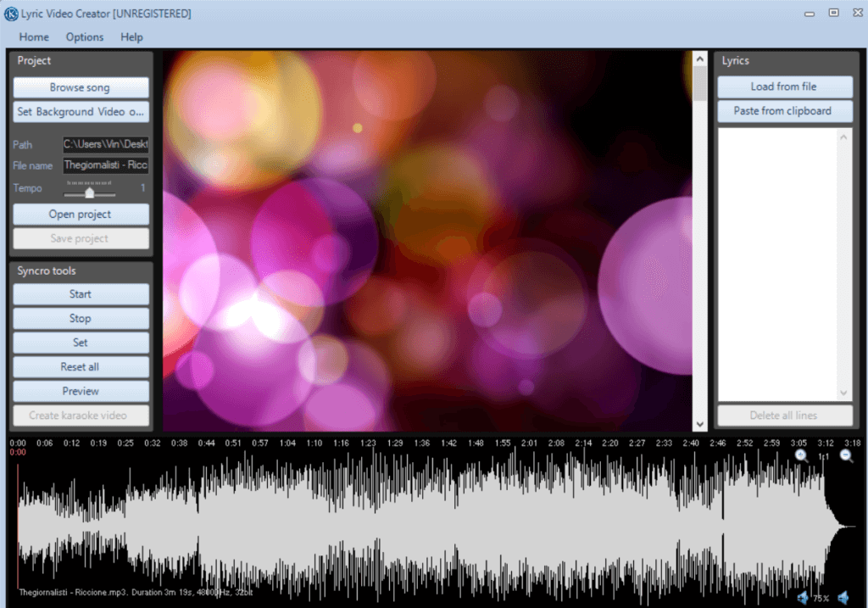Viewport: 868px width, 608px height.
Task: Click the 1:29 marker on the timeline
Action: tap(395, 443)
